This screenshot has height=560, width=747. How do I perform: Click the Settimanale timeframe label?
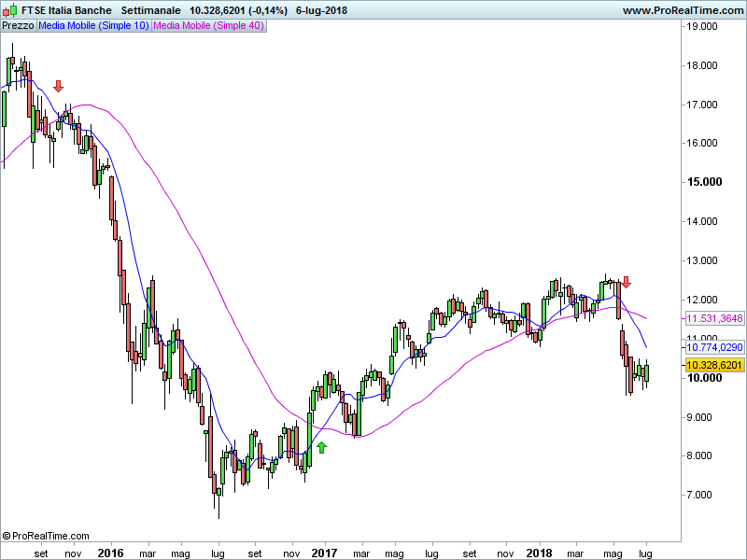[x=150, y=10]
